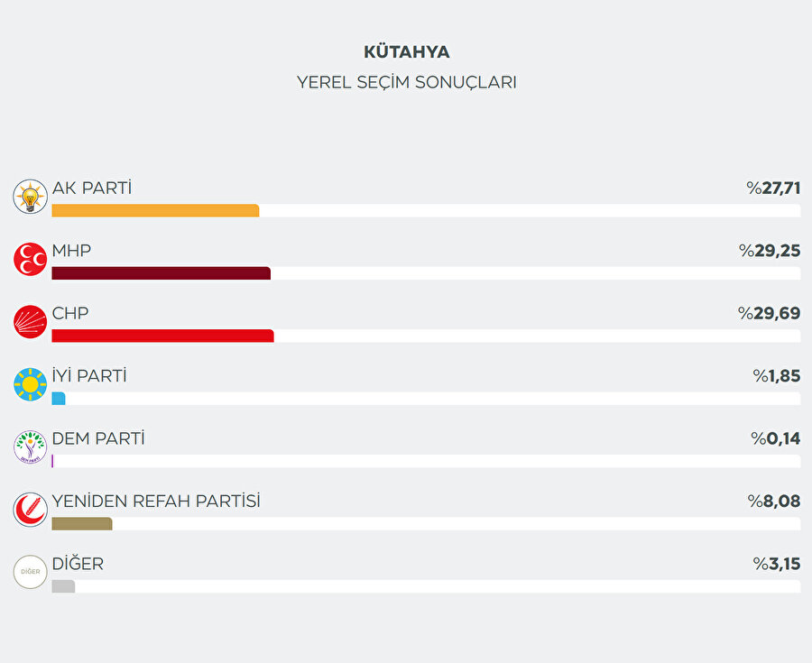Click the Diğer grey circle icon
This screenshot has height=663, width=812.
point(30,572)
